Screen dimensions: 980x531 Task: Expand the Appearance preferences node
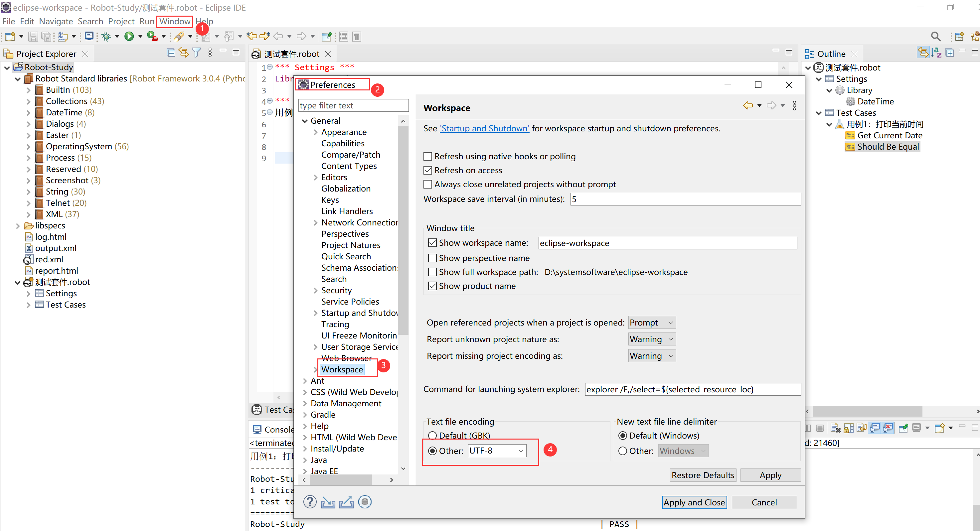tap(315, 132)
